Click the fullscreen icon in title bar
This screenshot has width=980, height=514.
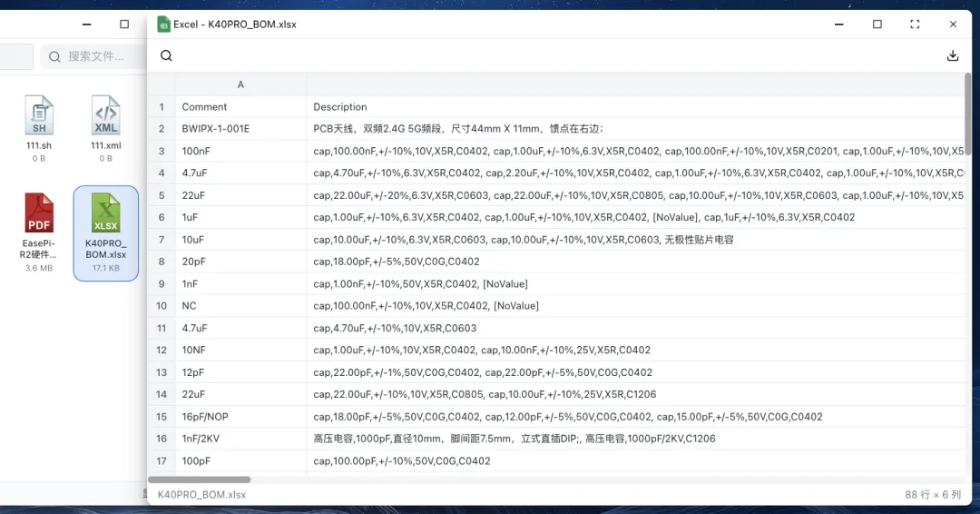tap(915, 25)
